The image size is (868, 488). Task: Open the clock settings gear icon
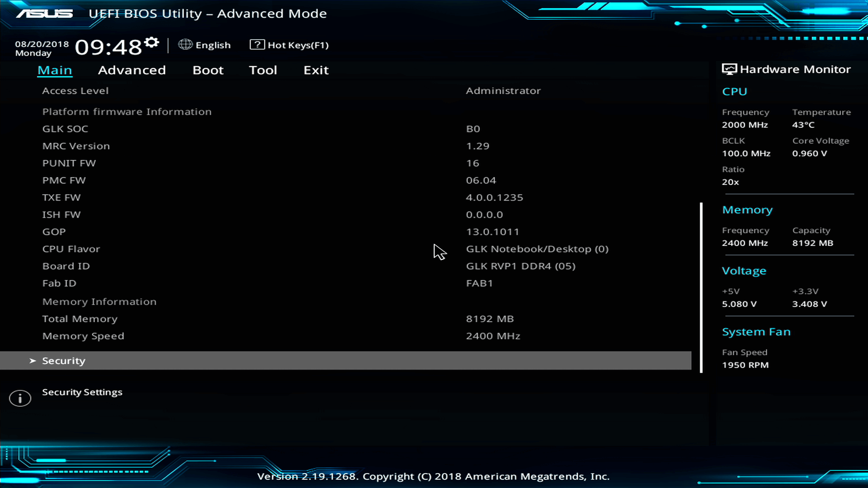(151, 42)
